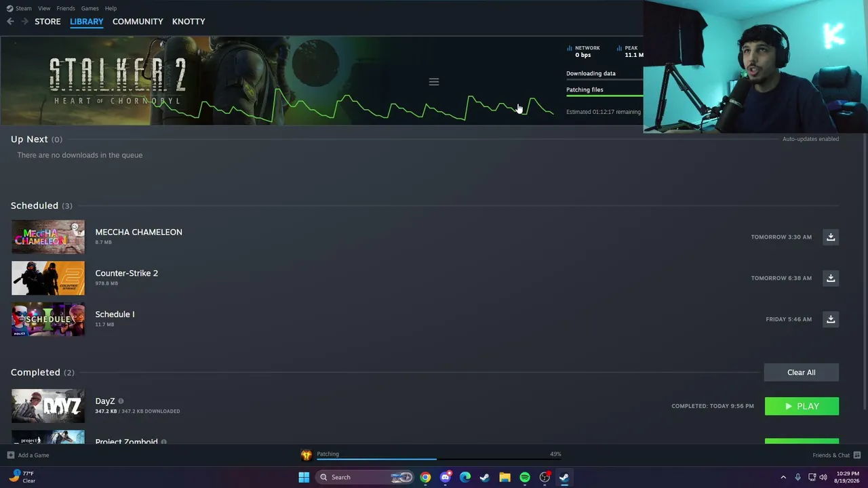
Task: Open the first Steam taskbar icon
Action: (x=485, y=477)
